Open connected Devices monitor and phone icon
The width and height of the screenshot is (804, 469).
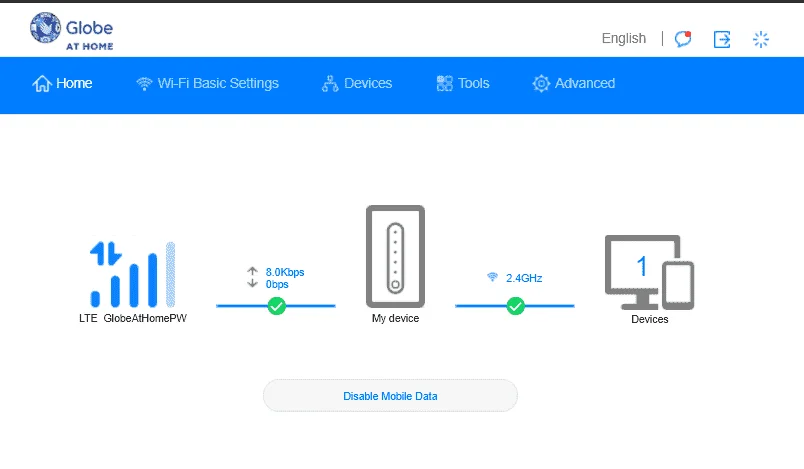tap(650, 273)
